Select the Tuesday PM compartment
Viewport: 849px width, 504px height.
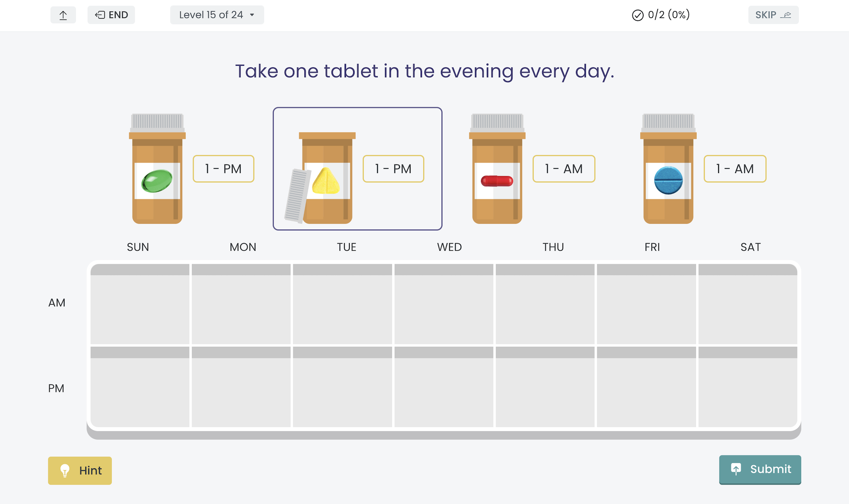click(342, 387)
